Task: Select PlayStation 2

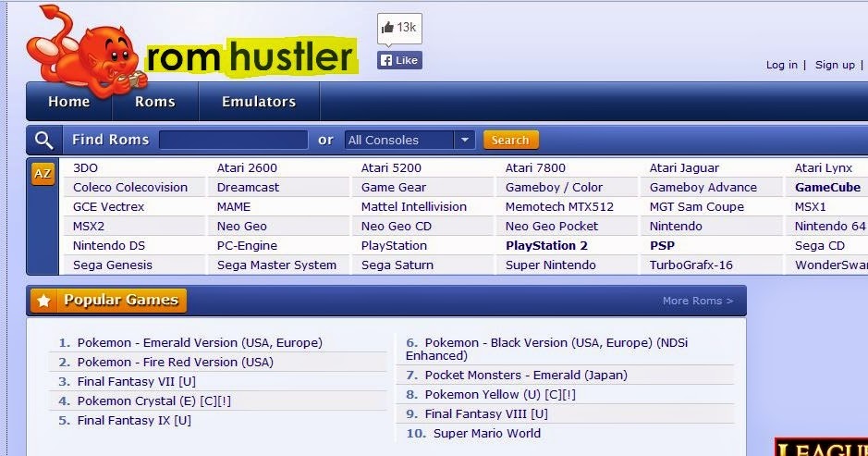Action: tap(546, 245)
